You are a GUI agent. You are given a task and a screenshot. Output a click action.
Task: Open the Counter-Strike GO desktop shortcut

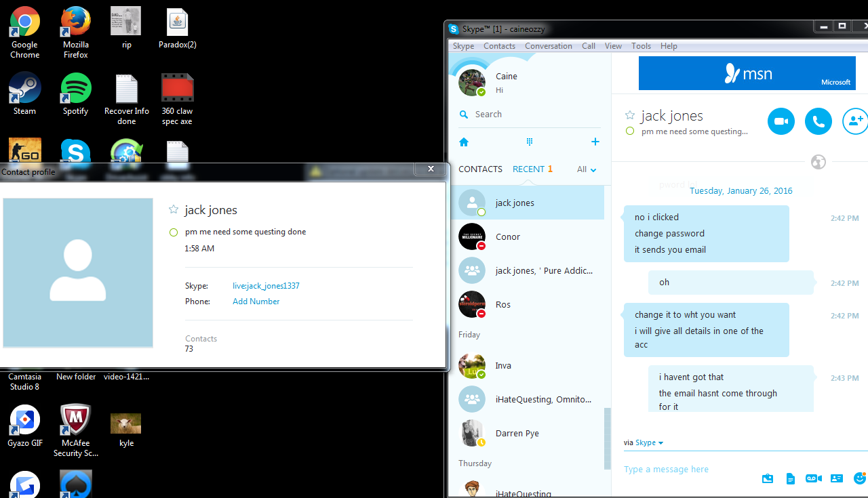click(x=25, y=150)
